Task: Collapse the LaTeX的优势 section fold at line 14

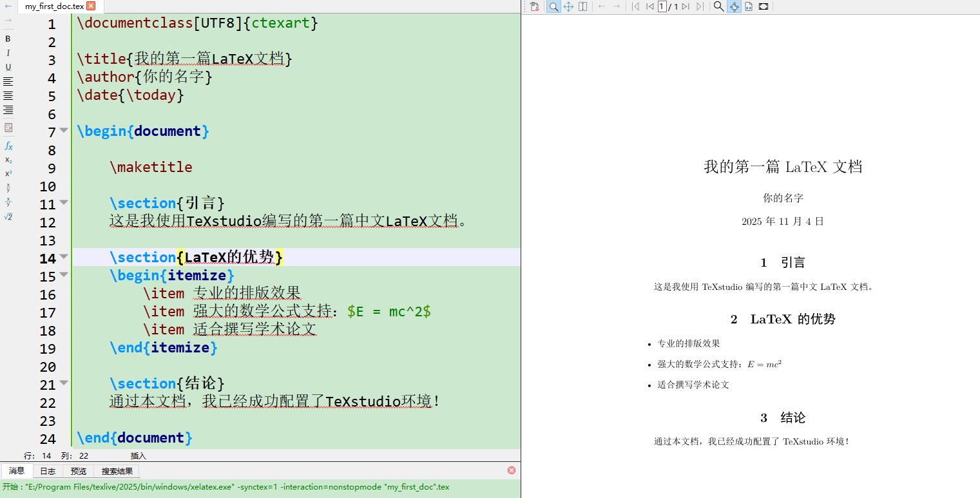Action: tap(64, 256)
